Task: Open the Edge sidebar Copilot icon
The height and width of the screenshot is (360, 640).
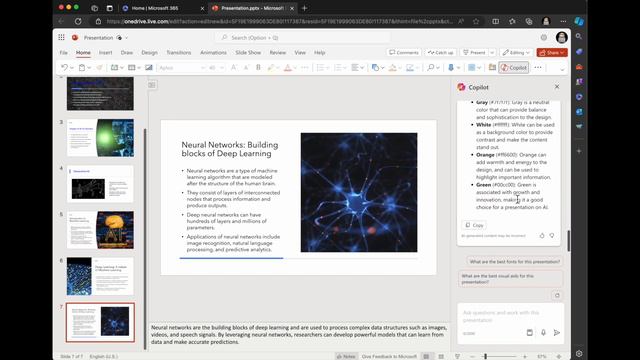Action: point(579,21)
